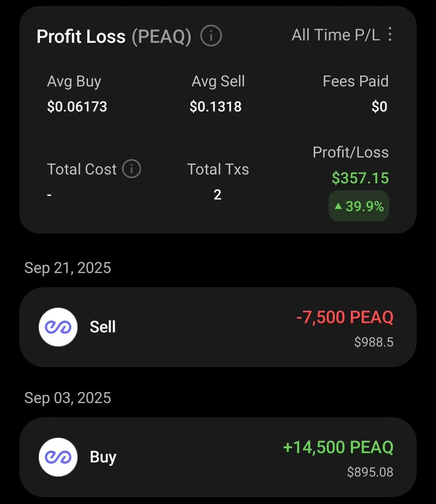Tap the Profit Loss (PEAQ) title
The width and height of the screenshot is (436, 504).
click(x=113, y=37)
